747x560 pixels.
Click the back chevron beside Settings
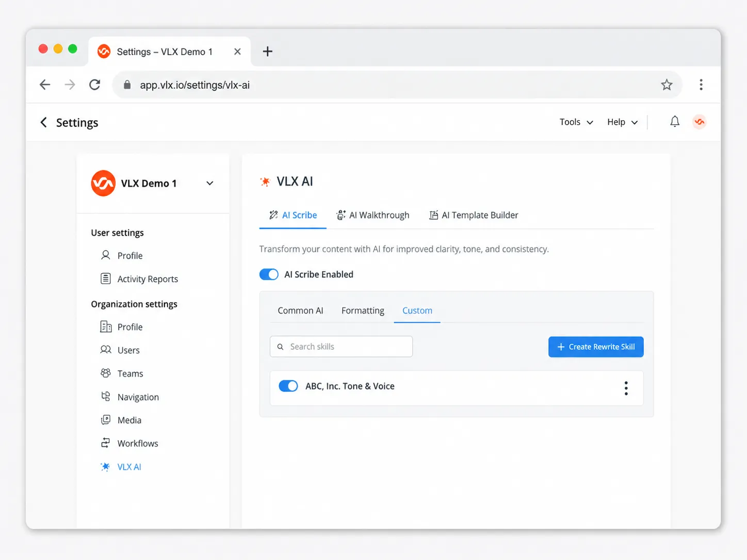click(44, 122)
